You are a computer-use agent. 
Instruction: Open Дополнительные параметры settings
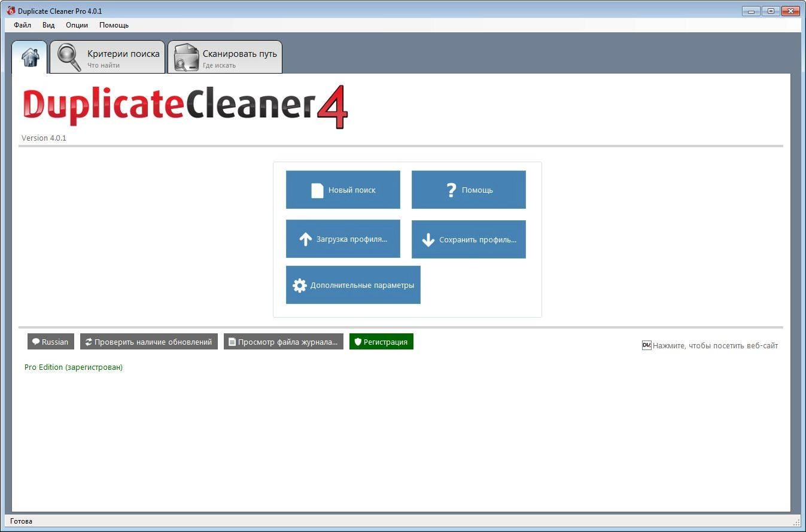(x=353, y=285)
